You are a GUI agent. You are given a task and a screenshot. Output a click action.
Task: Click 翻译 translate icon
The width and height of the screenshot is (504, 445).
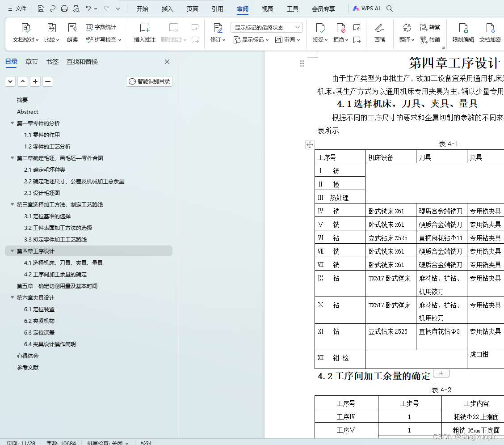pyautogui.click(x=407, y=33)
